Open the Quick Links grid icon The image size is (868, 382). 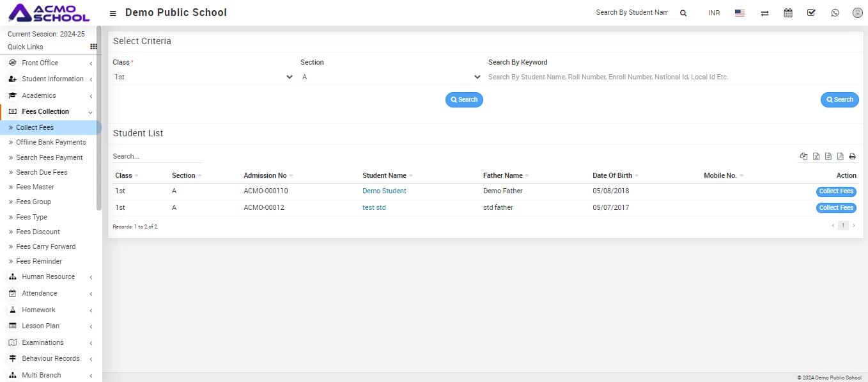(93, 47)
